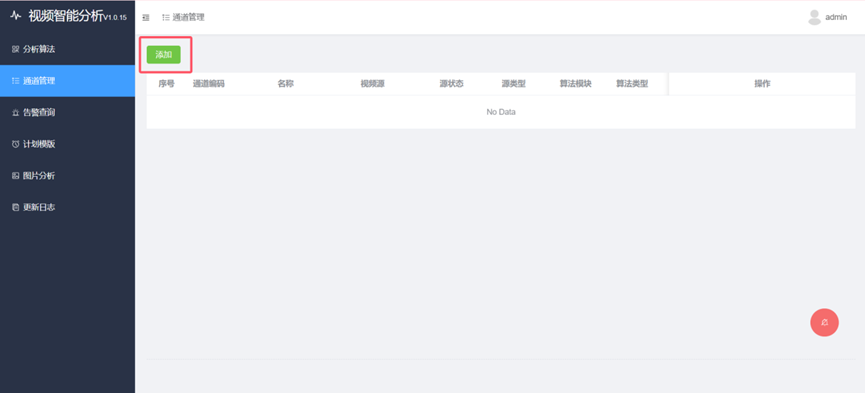Click the 算法模块 column header
This screenshot has height=393, width=865.
[x=575, y=84]
